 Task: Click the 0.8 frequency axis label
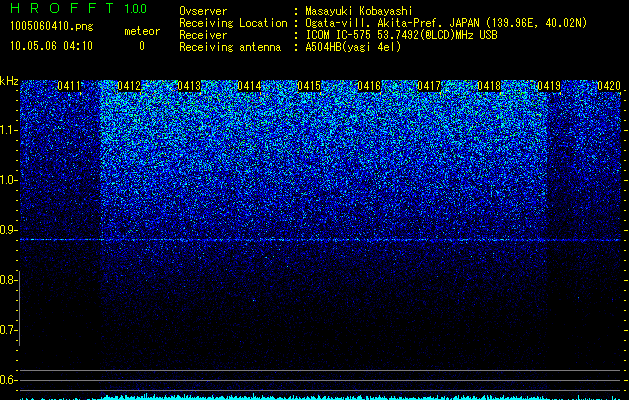point(8,280)
